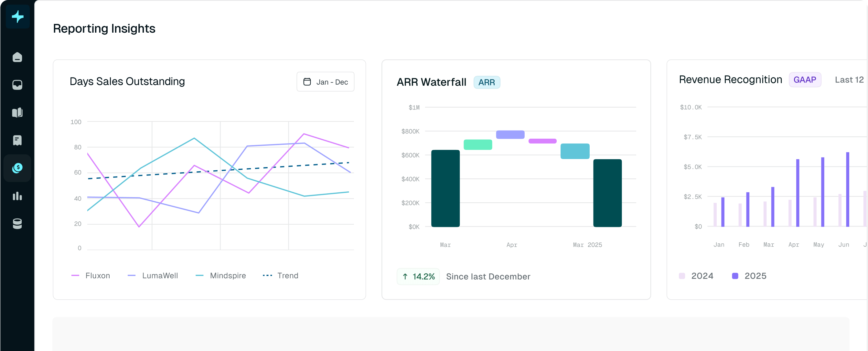Viewport: 868px width, 351px height.
Task: Open the Home sidebar icon
Action: coord(17,57)
